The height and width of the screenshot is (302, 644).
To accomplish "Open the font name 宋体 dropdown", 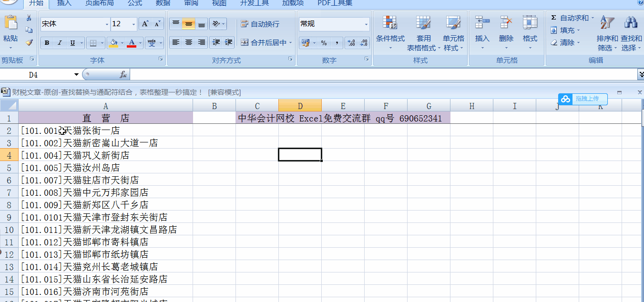I will click(x=107, y=24).
